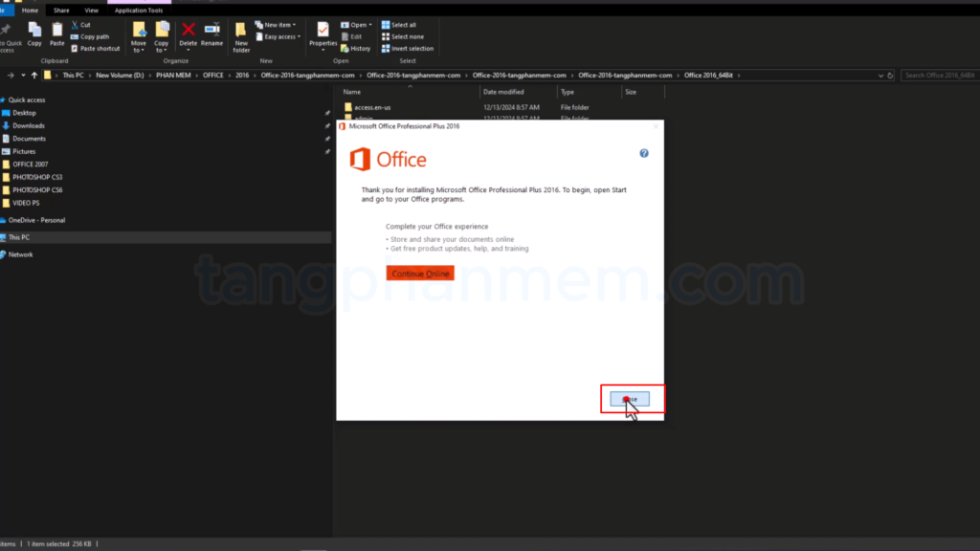
Task: Click the Search Office 2016_64Bit field
Action: [x=940, y=75]
